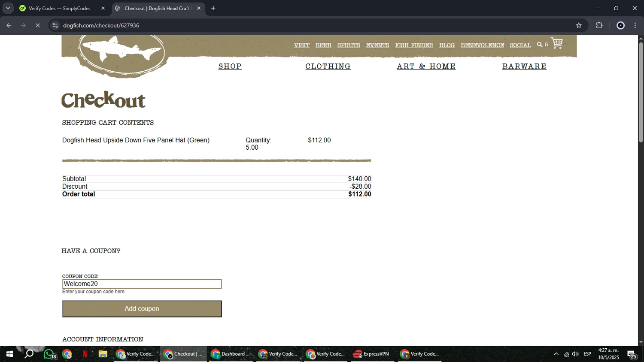Image resolution: width=644 pixels, height=362 pixels.
Task: Close the Verify Codes SimplyCodes tab
Action: [x=103, y=8]
